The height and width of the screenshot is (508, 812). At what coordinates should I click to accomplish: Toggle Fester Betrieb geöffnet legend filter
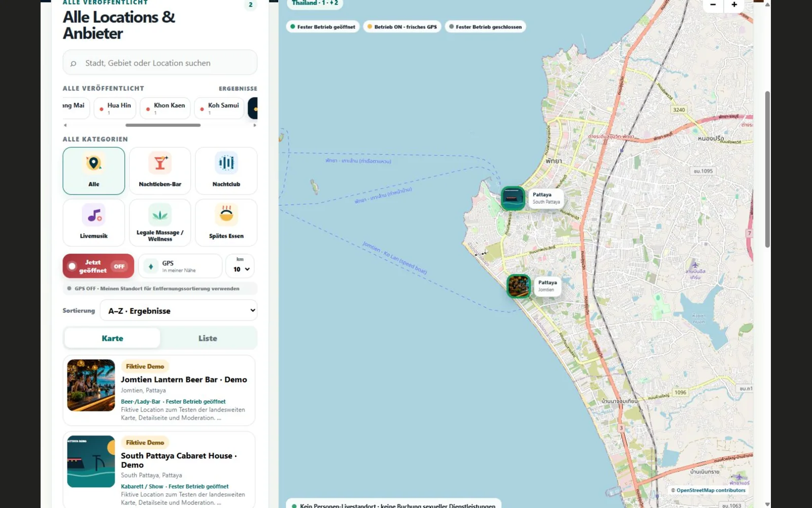tap(323, 27)
